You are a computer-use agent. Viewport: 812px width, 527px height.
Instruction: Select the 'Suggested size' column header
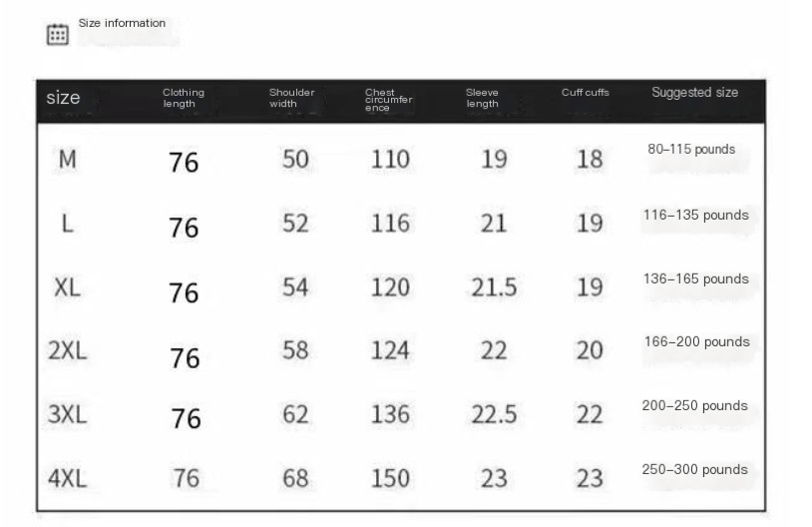(x=695, y=93)
